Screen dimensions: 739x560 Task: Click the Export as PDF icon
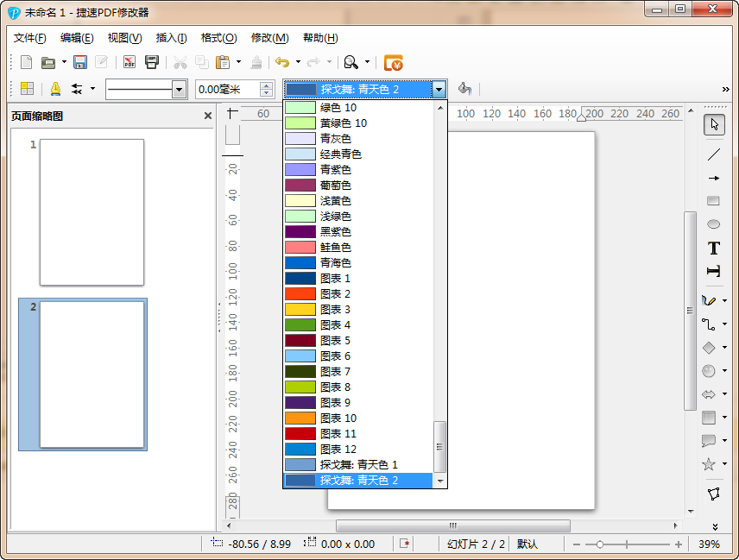[129, 62]
